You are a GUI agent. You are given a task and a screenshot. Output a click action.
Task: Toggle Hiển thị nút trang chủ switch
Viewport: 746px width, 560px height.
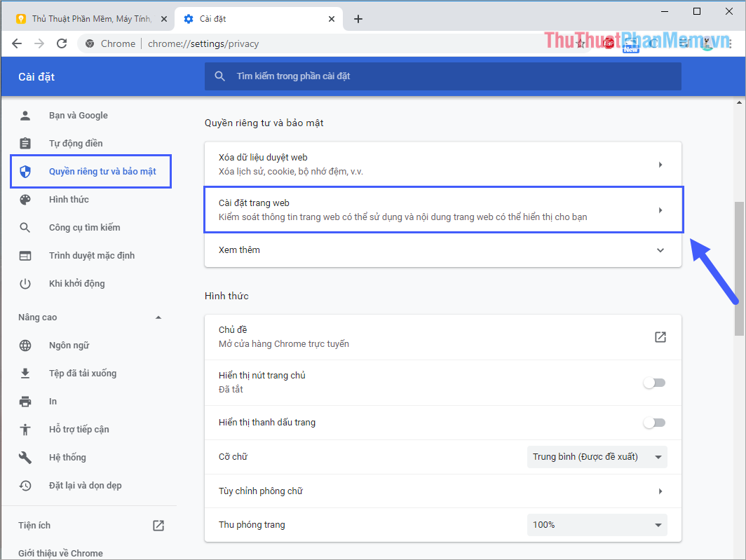(654, 382)
